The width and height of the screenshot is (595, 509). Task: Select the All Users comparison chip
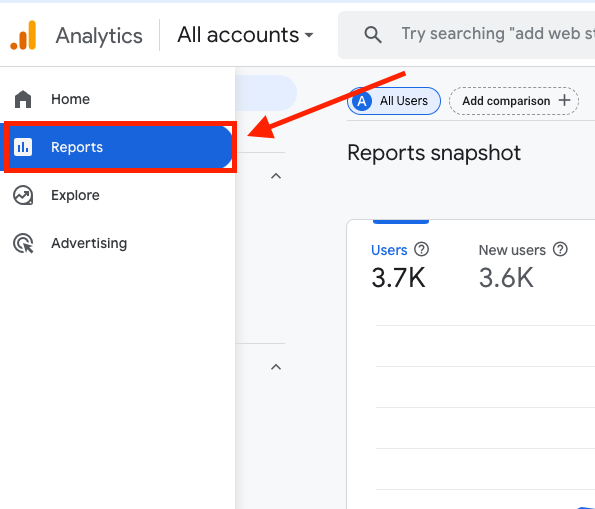pos(394,101)
